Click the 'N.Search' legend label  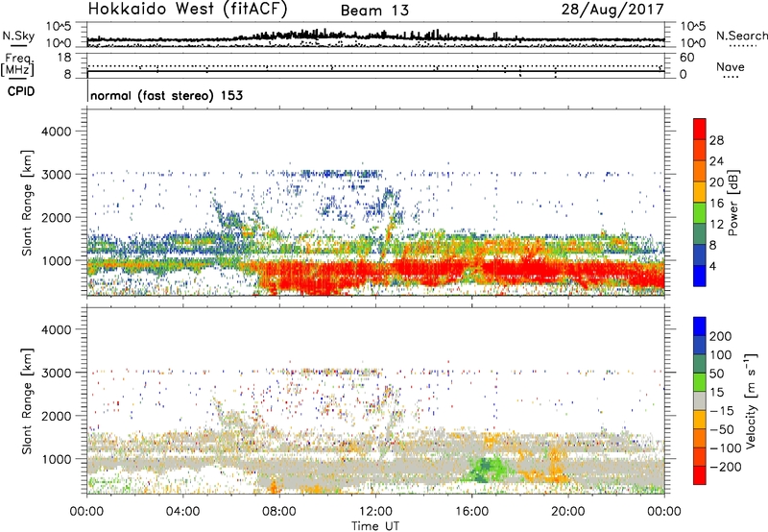tap(741, 36)
